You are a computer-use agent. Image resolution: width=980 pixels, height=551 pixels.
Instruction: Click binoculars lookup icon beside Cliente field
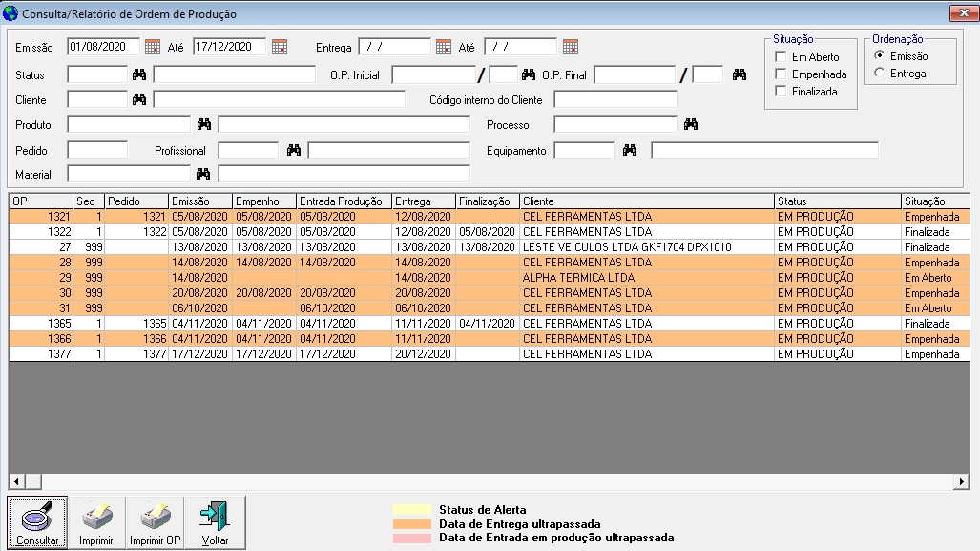coord(139,99)
